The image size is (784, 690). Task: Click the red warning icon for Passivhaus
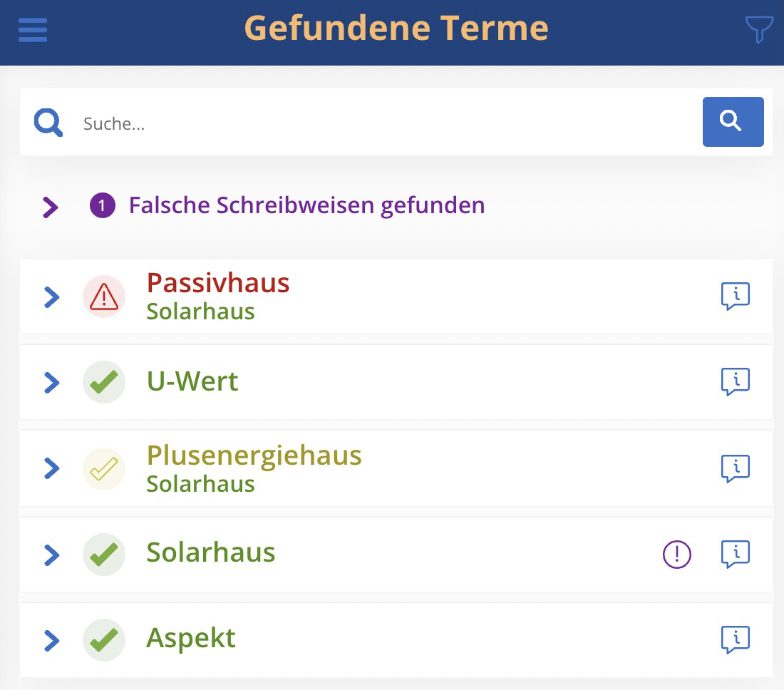104,297
